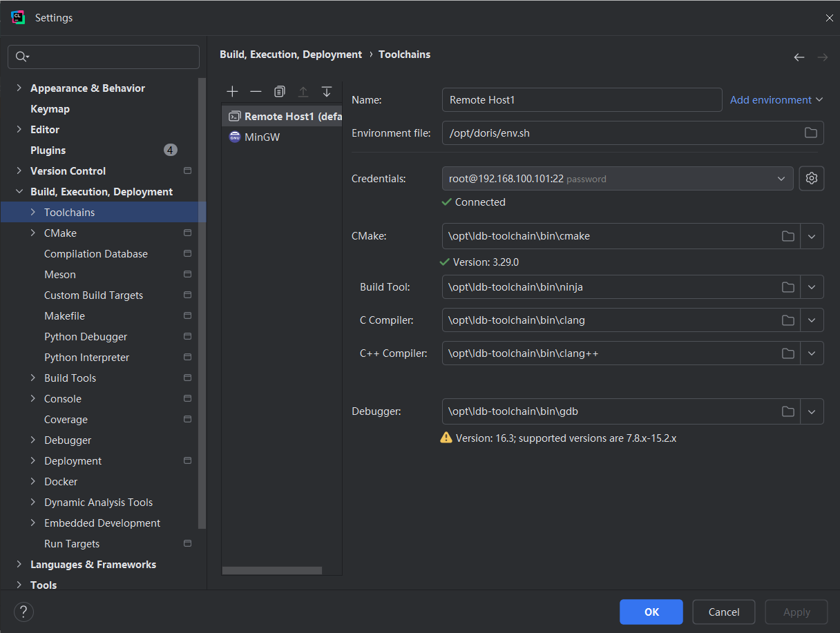
Task: Open help question mark button
Action: tap(23, 612)
